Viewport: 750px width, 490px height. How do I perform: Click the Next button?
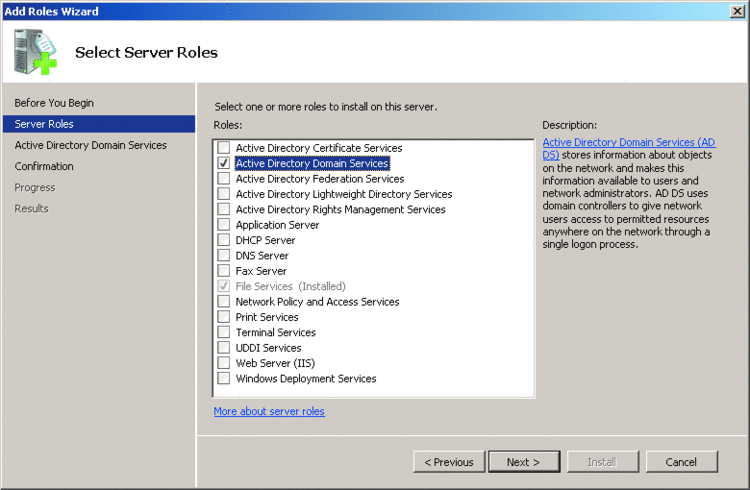(x=524, y=462)
